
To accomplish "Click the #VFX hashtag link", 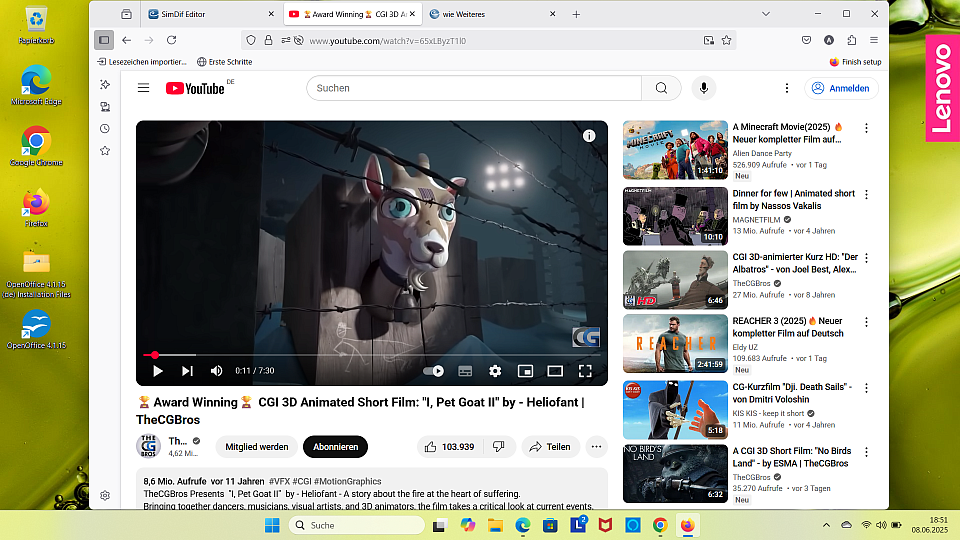I will [x=279, y=482].
